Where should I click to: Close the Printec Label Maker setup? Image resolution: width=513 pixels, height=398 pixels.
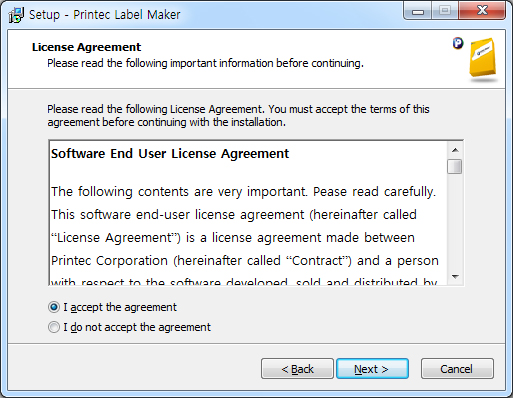[482, 12]
